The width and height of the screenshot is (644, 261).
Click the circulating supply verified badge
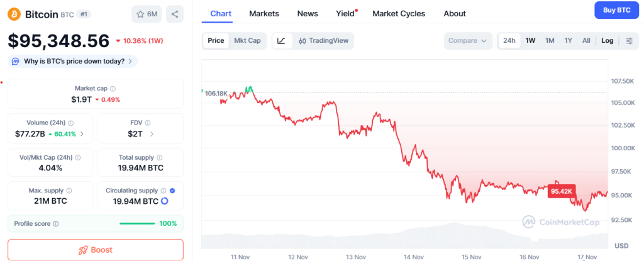172,190
